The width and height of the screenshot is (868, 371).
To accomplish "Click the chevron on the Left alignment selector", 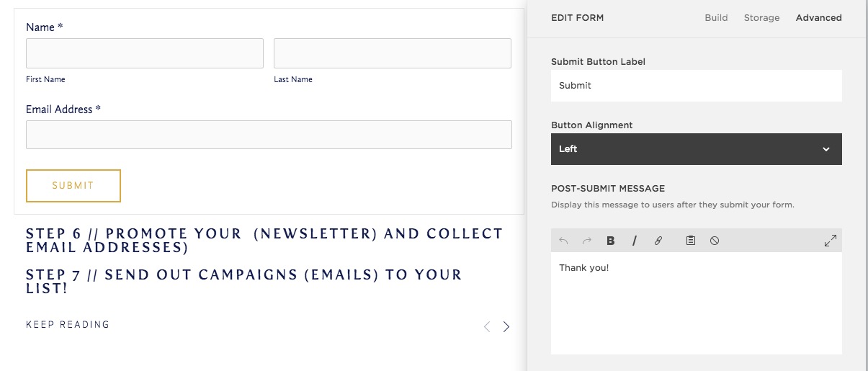I will pyautogui.click(x=826, y=149).
